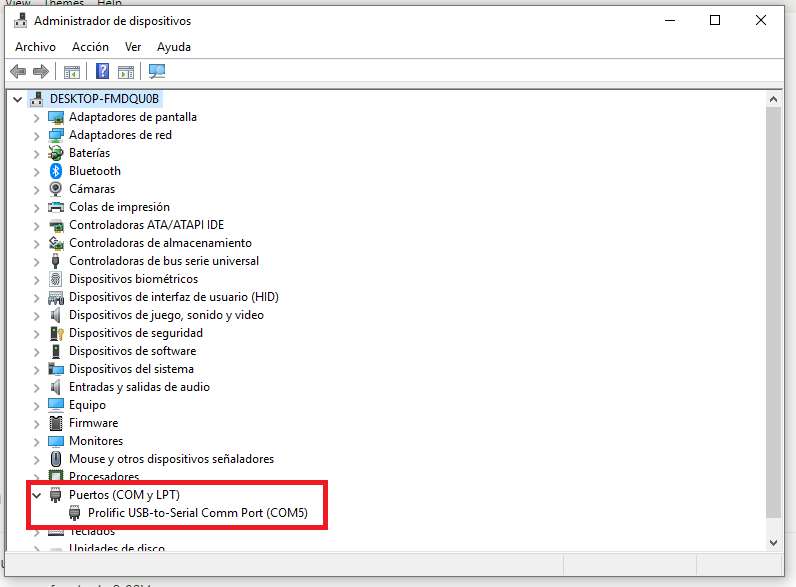The image size is (796, 587).
Task: Open the Ayuda menu
Action: click(174, 47)
